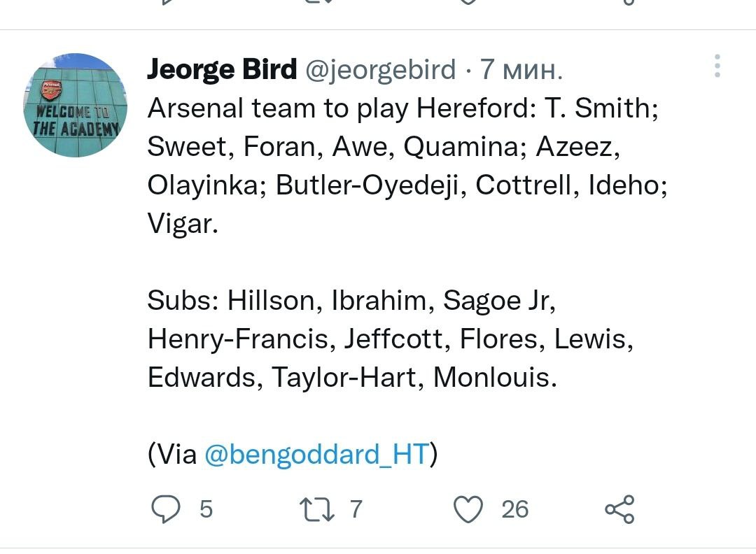Viewport: 756px width, 554px height.
Task: Click the reply count number 5
Action: pyautogui.click(x=206, y=509)
